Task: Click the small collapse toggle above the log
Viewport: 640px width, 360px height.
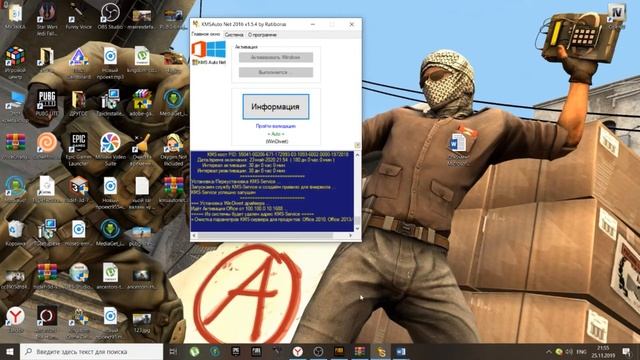Action: [357, 145]
